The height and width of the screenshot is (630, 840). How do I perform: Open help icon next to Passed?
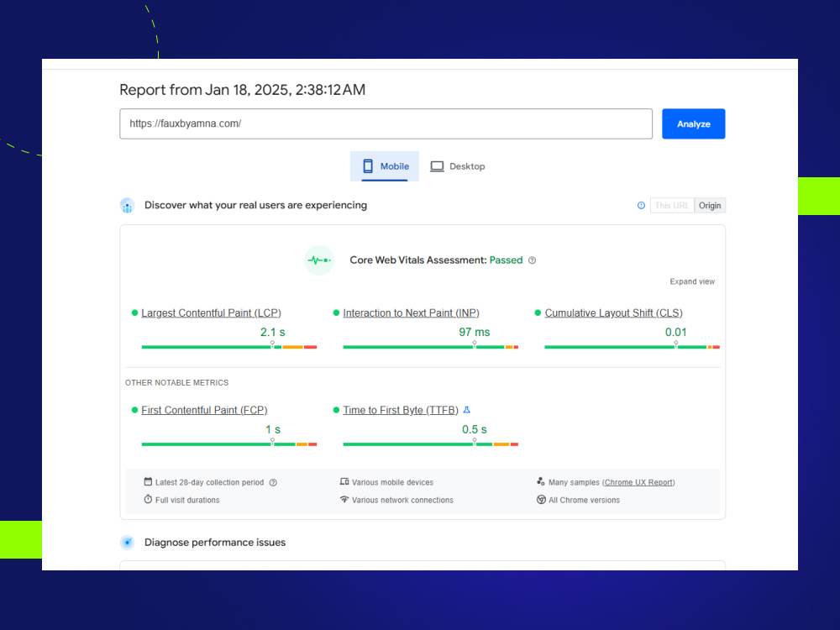click(x=532, y=260)
